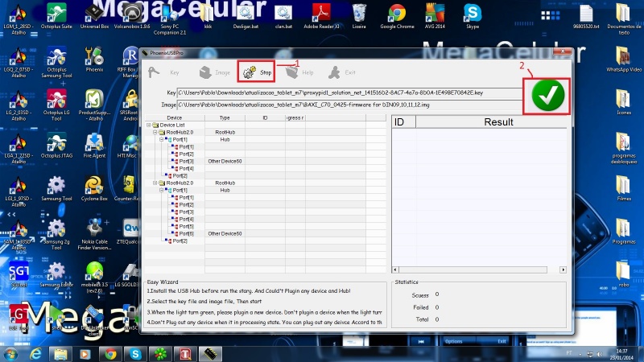Open Internet Explorer from taskbar
Viewport: 644px width, 362px height.
[x=35, y=354]
